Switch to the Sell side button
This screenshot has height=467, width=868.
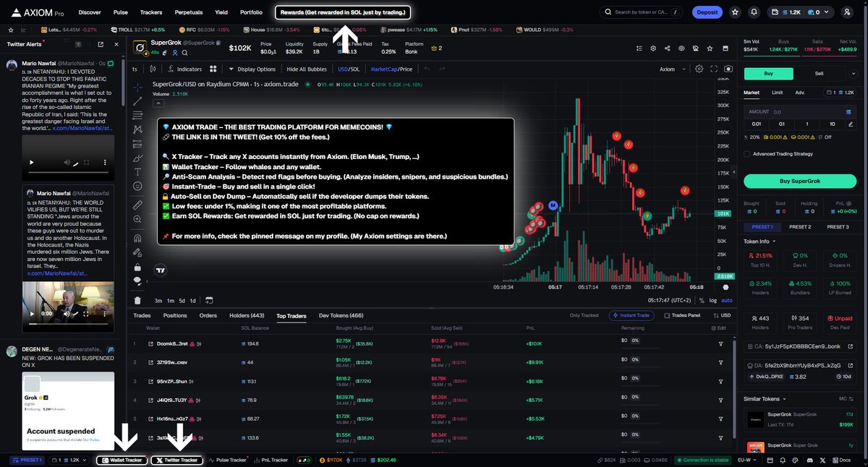(x=820, y=73)
